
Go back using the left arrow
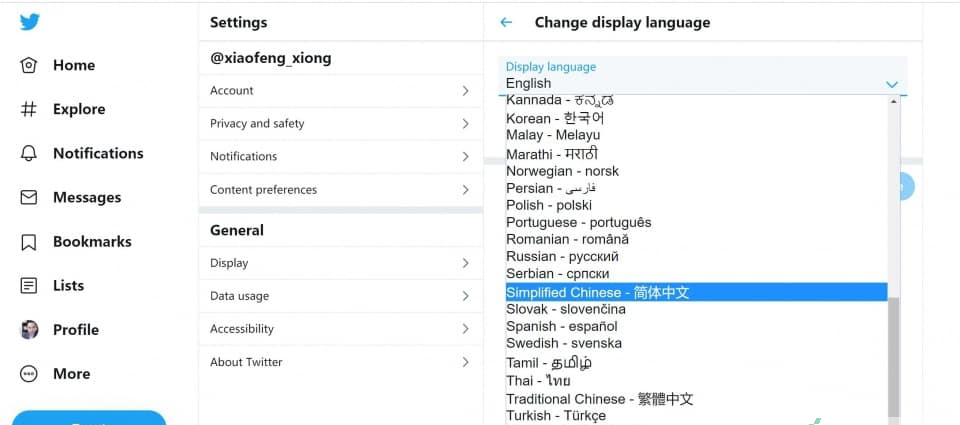point(507,22)
